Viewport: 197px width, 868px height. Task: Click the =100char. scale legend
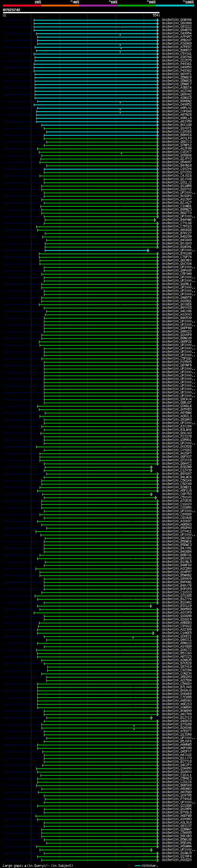[x=147, y=865]
